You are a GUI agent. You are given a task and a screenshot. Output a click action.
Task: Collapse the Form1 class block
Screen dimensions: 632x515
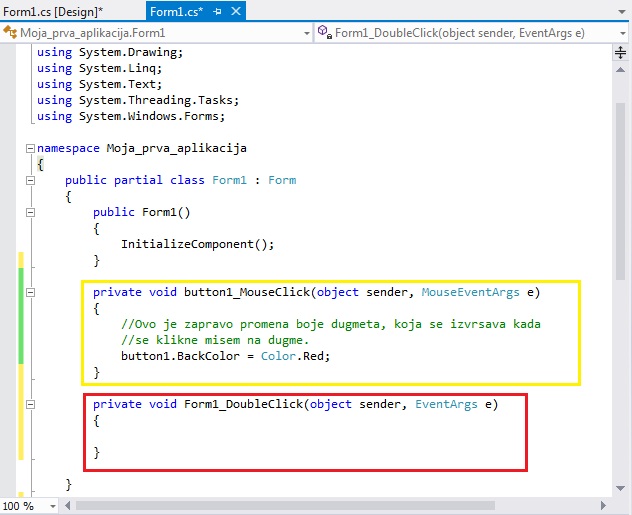click(x=30, y=180)
